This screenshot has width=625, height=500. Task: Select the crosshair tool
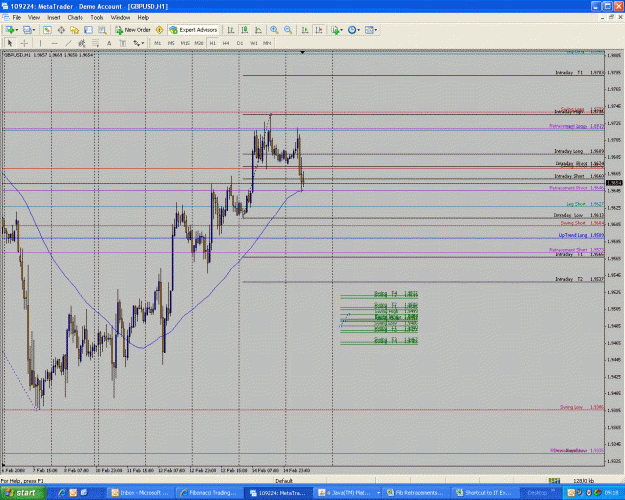pyautogui.click(x=24, y=43)
